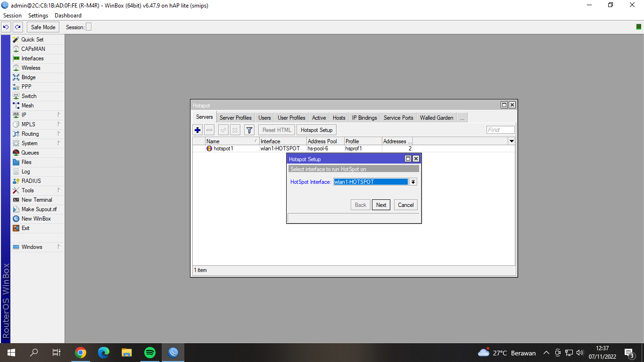Switch to the Server Profiles tab
Viewport: 644px width, 362px height.
point(236,118)
